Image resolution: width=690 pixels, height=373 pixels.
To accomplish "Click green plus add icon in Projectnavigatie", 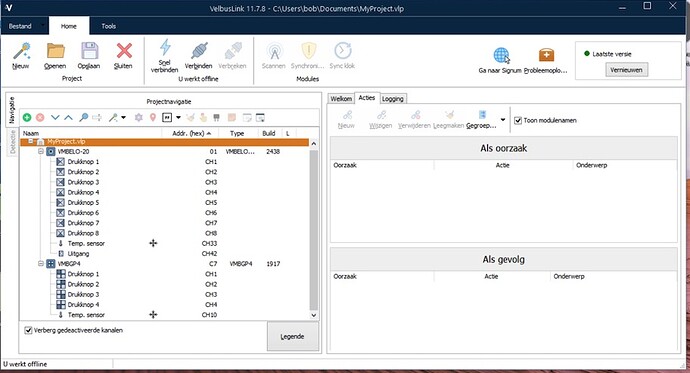I will [x=27, y=117].
